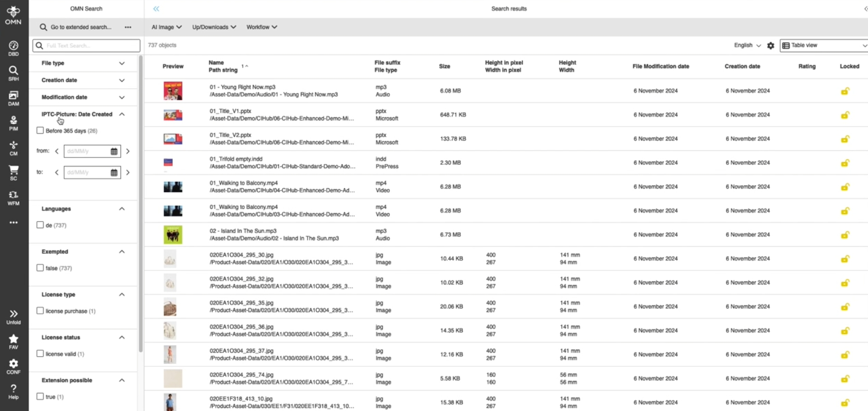Image resolution: width=868 pixels, height=411 pixels.
Task: Open the SC shopping cart icon
Action: [14, 172]
